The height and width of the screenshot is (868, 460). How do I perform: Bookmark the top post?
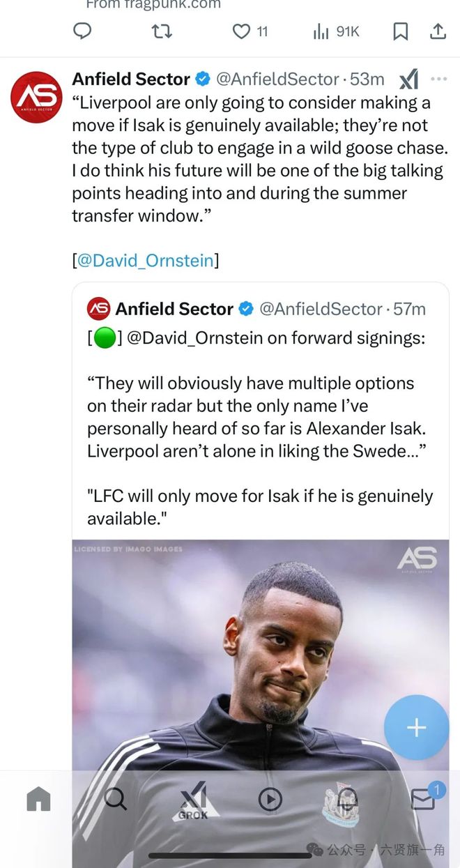point(400,31)
